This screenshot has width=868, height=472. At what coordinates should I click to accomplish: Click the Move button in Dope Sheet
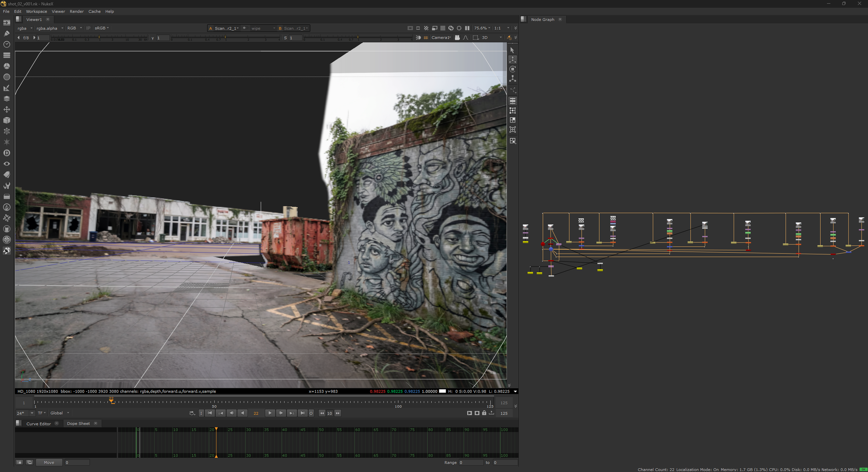click(49, 462)
